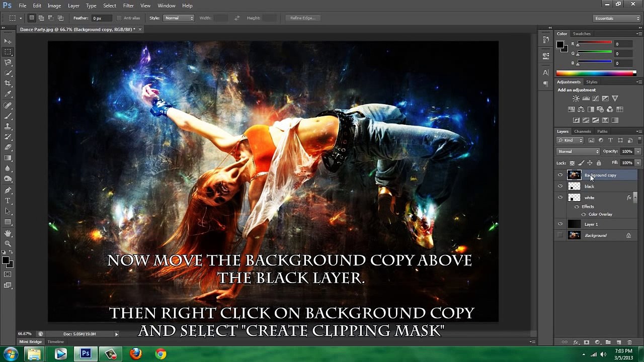
Task: Select the Move tool
Action: (x=8, y=41)
